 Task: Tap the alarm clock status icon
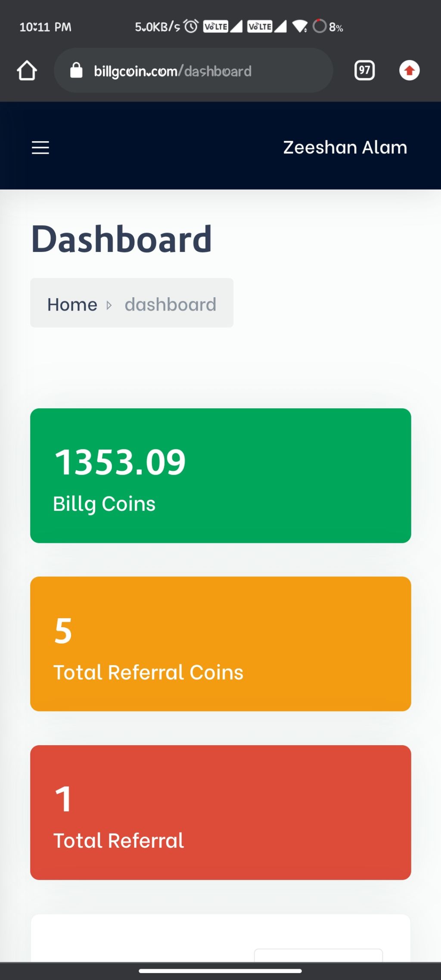(x=191, y=26)
